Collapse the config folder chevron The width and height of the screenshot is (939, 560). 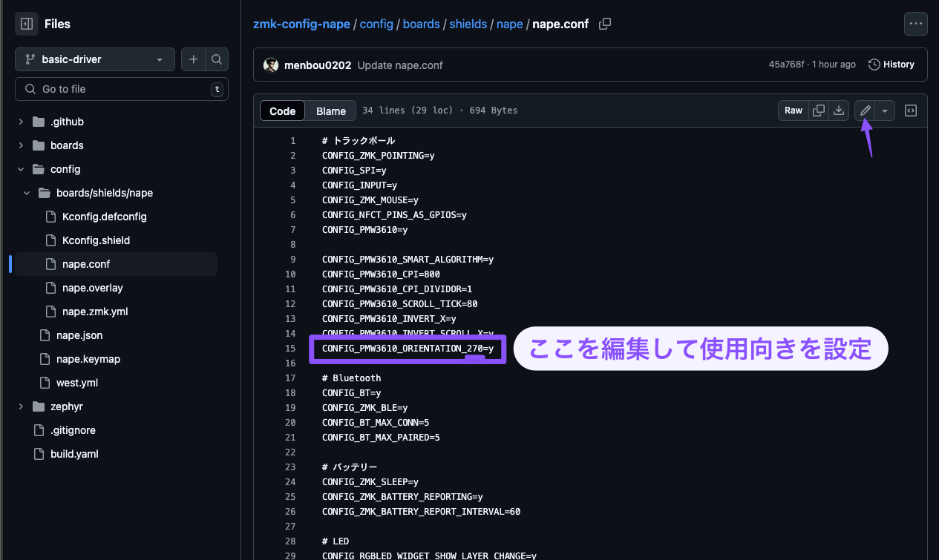(21, 169)
